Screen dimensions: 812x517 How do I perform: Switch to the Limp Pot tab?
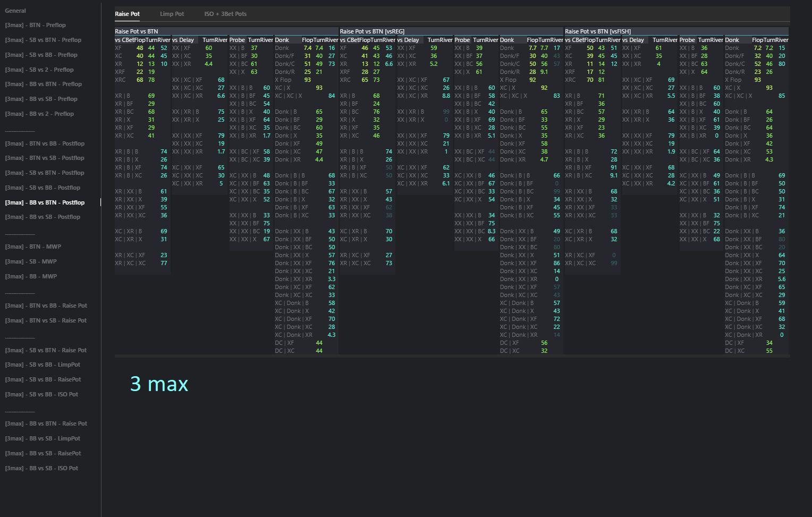(x=172, y=14)
